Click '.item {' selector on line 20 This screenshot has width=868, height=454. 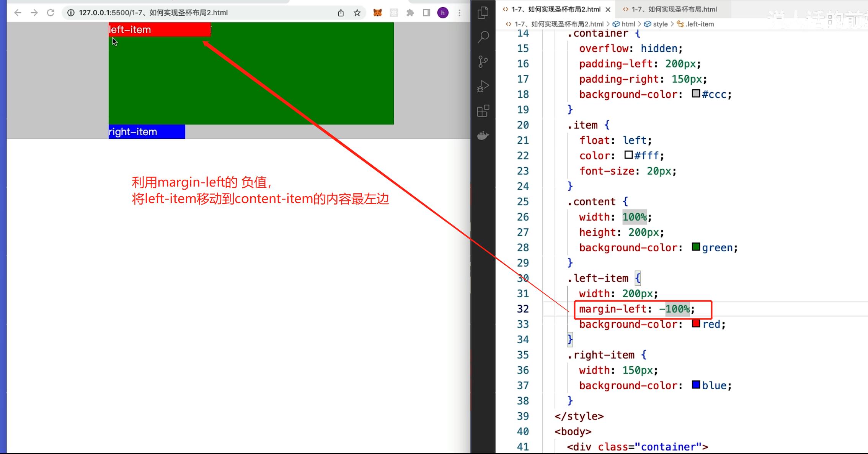point(588,125)
